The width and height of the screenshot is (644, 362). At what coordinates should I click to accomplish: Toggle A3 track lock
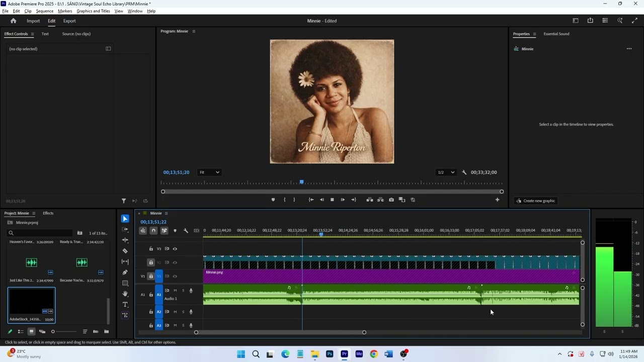click(151, 325)
